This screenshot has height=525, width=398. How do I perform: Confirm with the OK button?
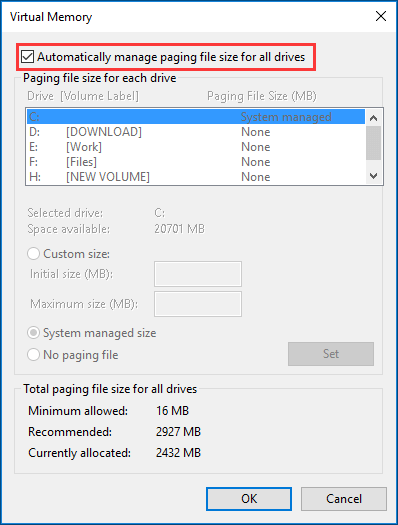point(249,499)
